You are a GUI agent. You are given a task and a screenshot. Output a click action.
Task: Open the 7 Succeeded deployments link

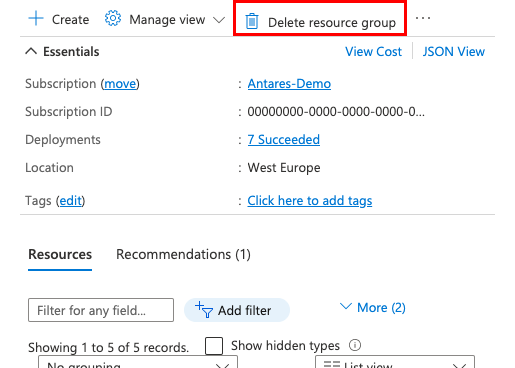tap(283, 139)
